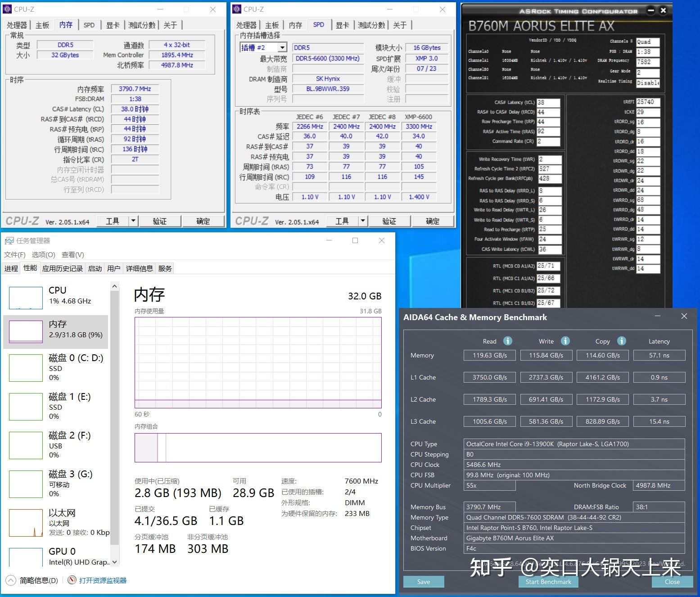
Task: Open 用户 tab in Task Manager
Action: click(x=114, y=268)
